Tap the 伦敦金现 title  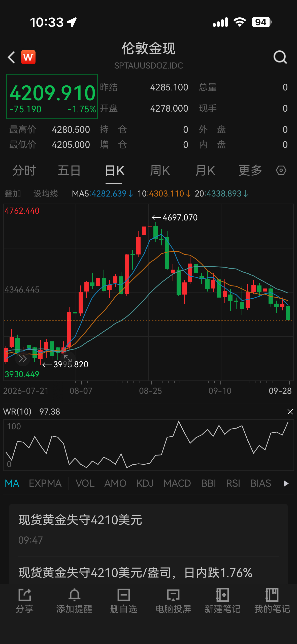pos(148,48)
